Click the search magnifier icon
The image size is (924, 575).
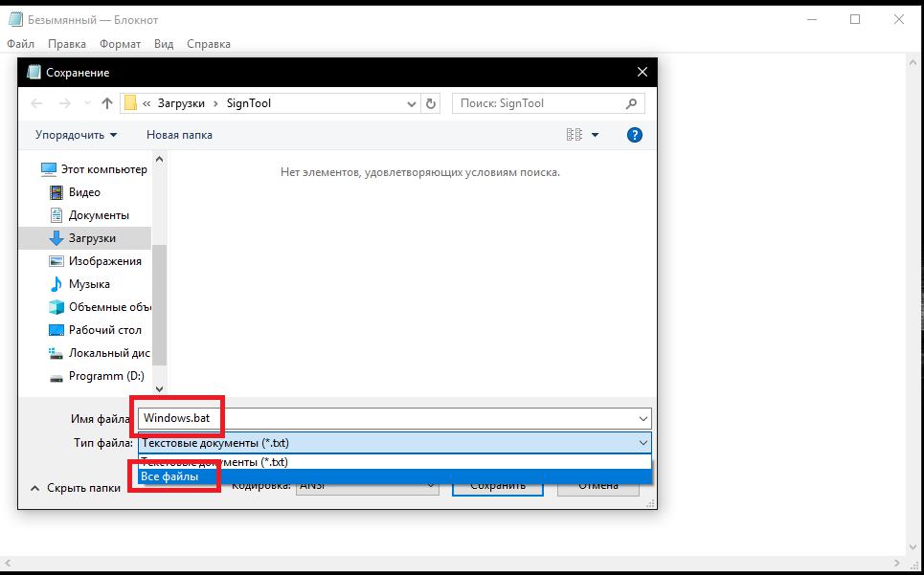tap(631, 103)
